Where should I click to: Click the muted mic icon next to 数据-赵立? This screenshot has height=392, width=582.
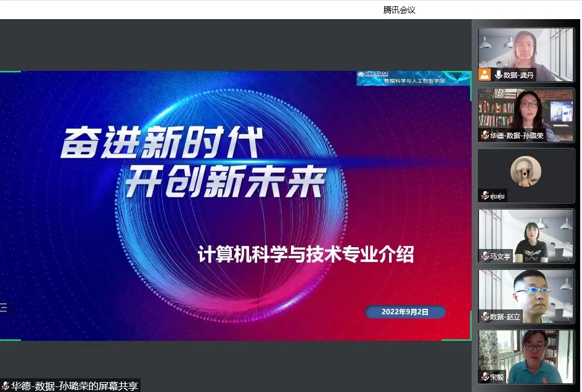(485, 316)
